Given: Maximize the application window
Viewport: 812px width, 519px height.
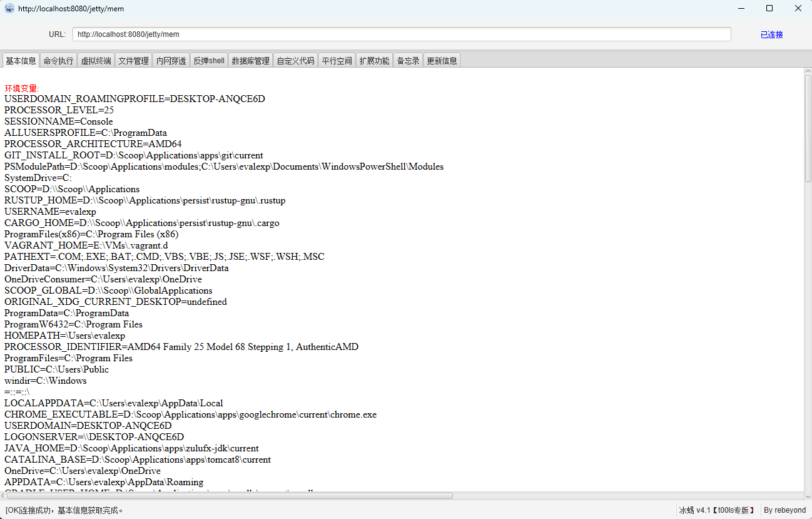Looking at the screenshot, I should pyautogui.click(x=769, y=8).
